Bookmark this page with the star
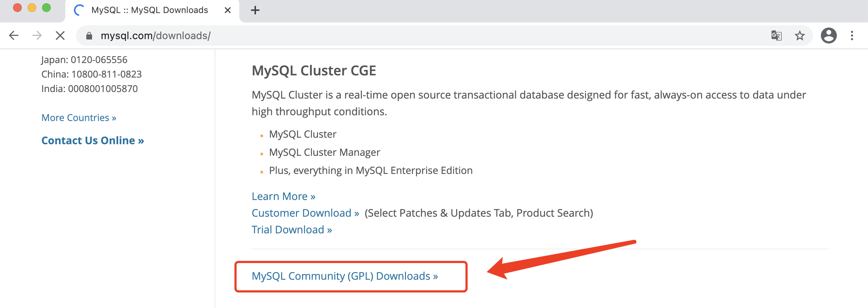 click(799, 36)
